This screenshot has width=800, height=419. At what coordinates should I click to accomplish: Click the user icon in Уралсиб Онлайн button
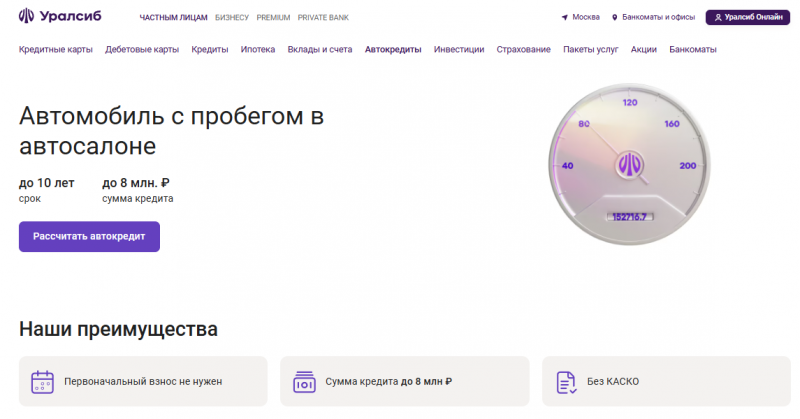click(x=718, y=17)
